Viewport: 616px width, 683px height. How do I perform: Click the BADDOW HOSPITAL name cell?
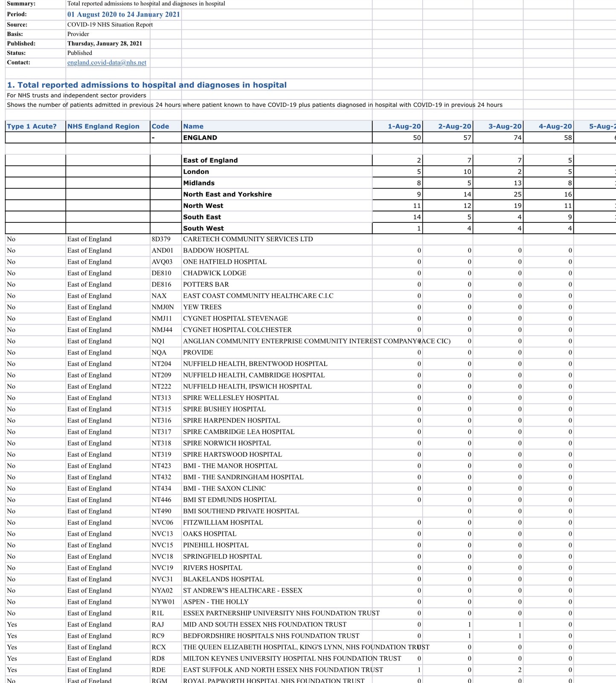point(215,251)
